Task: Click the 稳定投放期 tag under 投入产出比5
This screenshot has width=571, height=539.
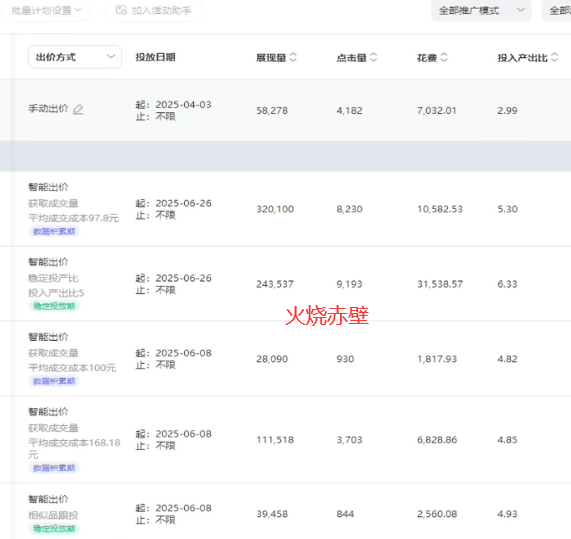Action: click(54, 306)
